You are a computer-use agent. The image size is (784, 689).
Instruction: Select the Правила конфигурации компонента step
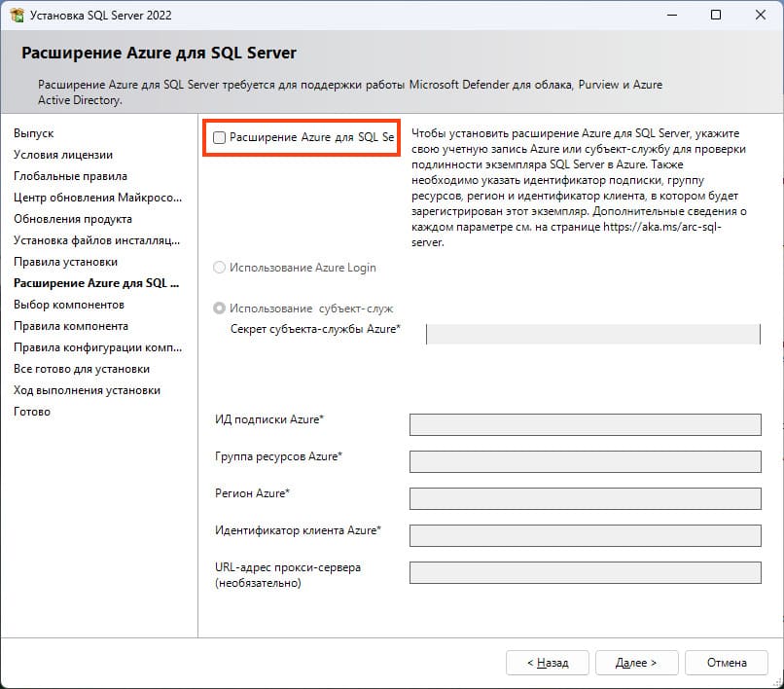97,347
